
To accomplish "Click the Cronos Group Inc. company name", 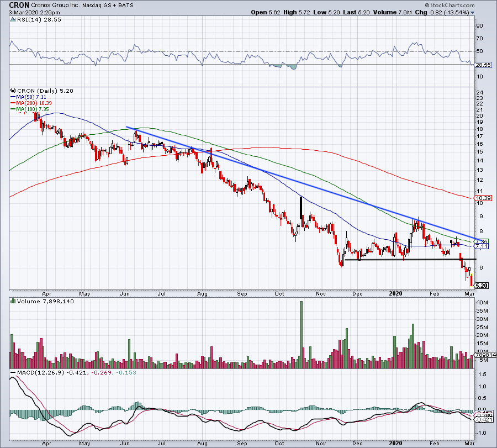I will tap(55, 6).
